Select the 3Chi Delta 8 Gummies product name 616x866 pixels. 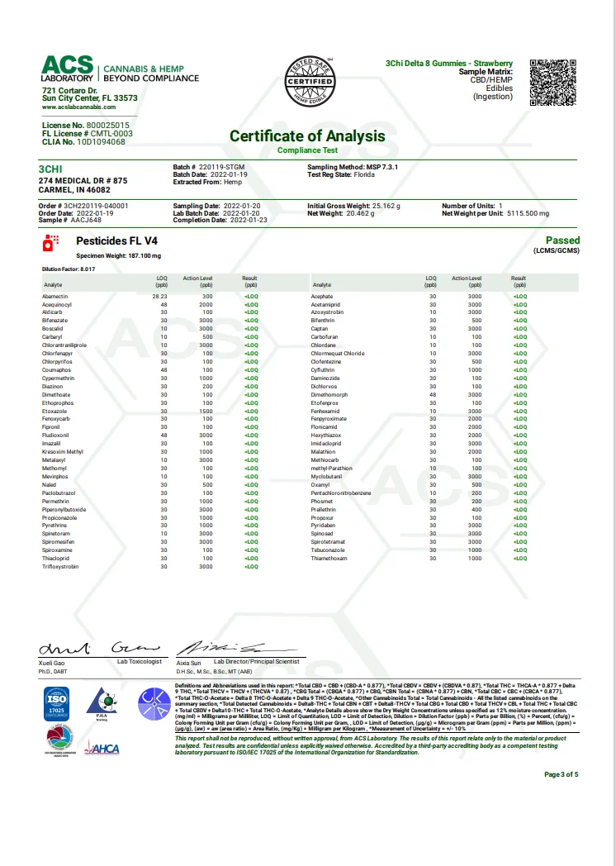448,64
